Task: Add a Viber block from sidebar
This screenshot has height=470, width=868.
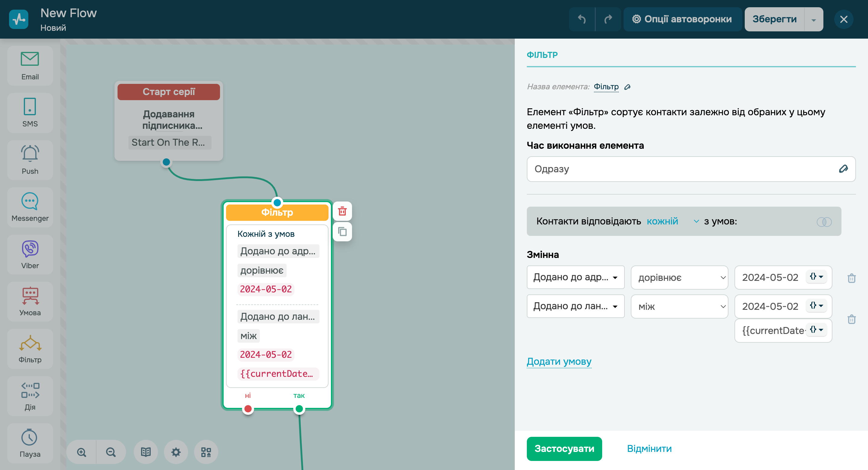Action: [30, 255]
